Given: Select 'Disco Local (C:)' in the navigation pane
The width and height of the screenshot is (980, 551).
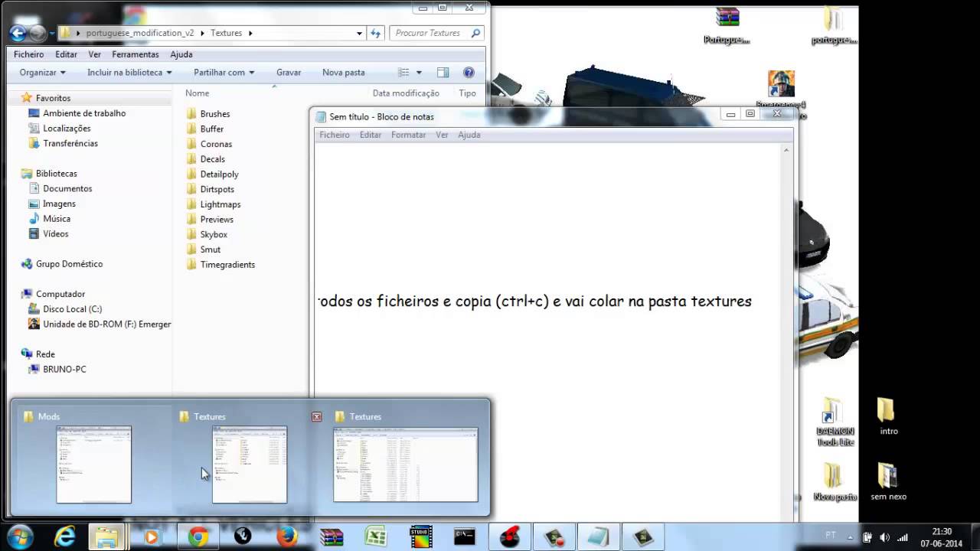Looking at the screenshot, I should coord(72,309).
